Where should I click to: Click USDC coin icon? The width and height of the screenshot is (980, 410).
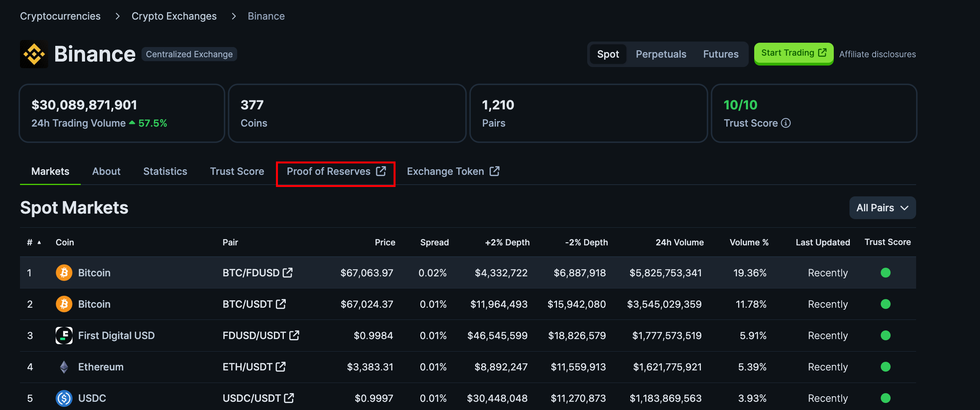(64, 398)
